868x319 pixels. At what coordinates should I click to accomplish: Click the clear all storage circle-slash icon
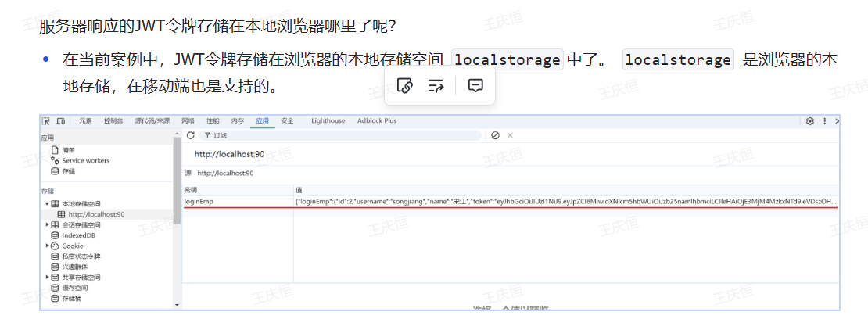[x=495, y=135]
